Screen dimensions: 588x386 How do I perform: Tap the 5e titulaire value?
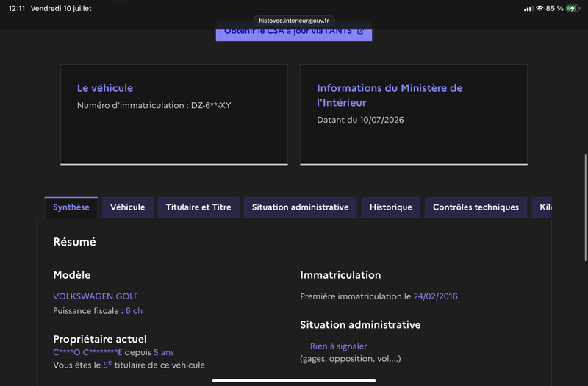(x=107, y=365)
